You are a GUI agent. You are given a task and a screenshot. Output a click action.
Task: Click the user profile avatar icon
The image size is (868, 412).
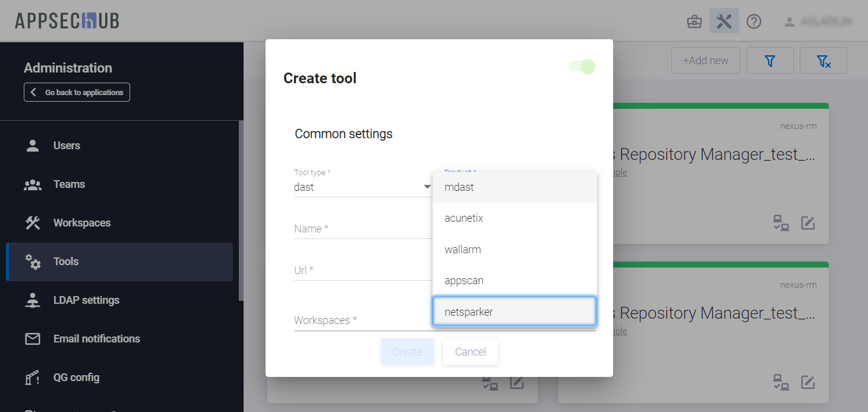(x=790, y=22)
